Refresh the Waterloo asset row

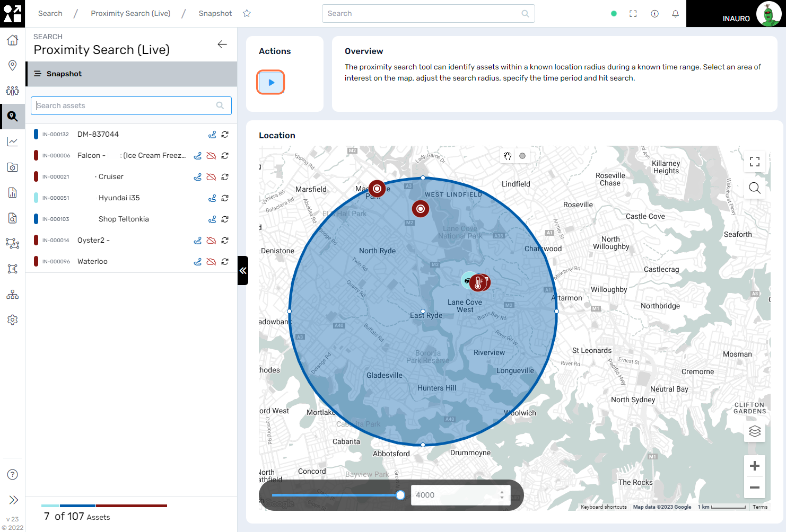225,262
